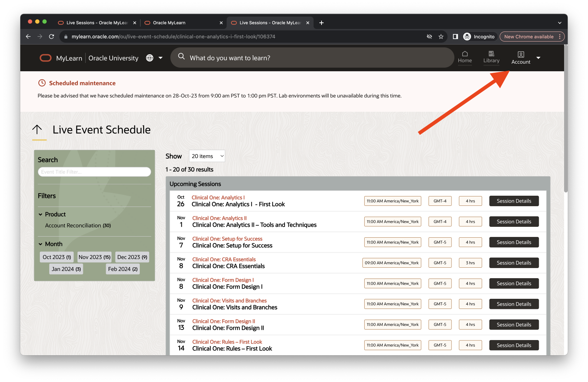Filter by Dec 2023 month

(132, 257)
